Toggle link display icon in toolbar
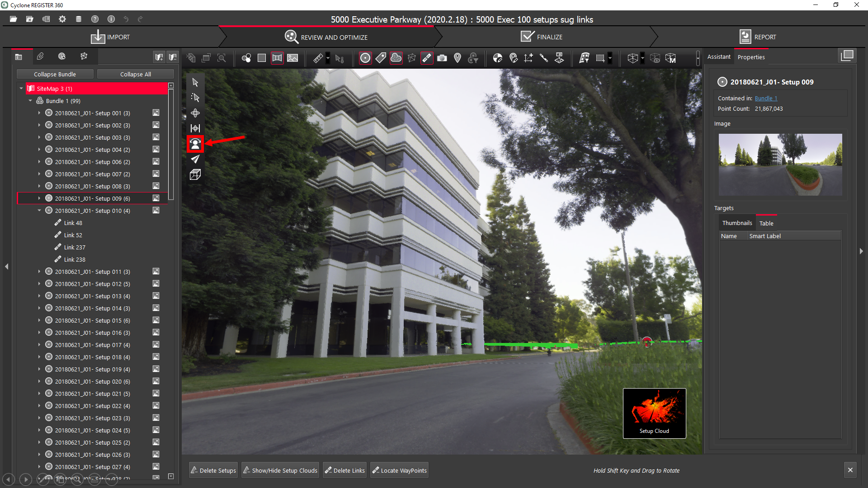Screen dimensions: 868x488 pyautogui.click(x=427, y=58)
